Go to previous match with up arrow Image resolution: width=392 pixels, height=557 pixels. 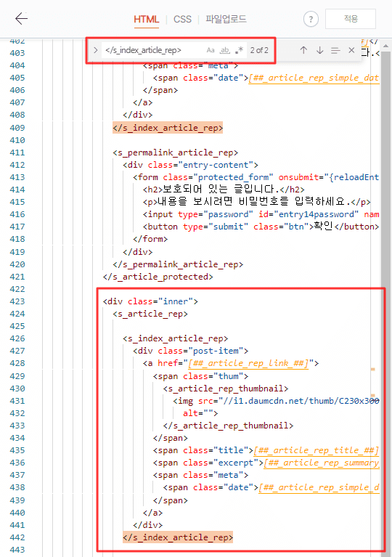coord(303,50)
